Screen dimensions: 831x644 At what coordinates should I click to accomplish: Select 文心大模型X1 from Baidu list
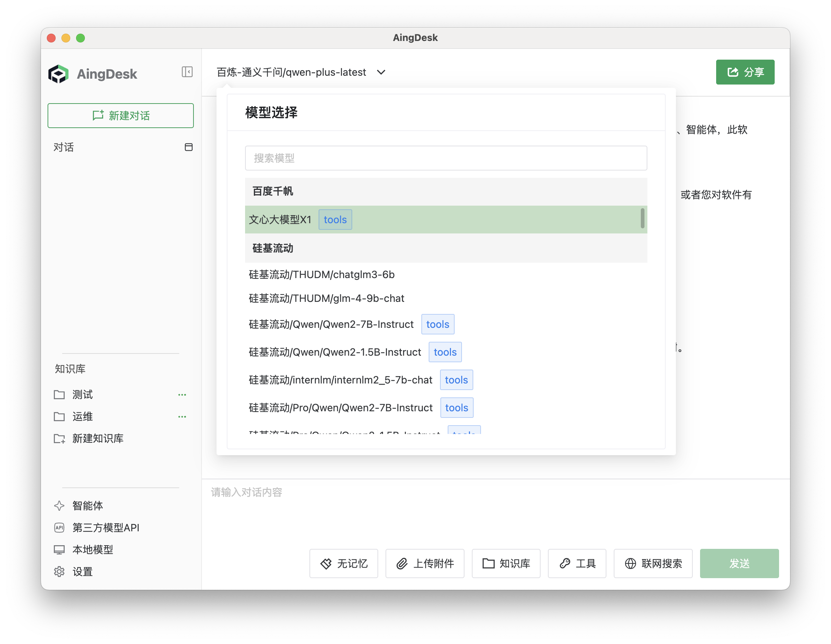tap(281, 220)
